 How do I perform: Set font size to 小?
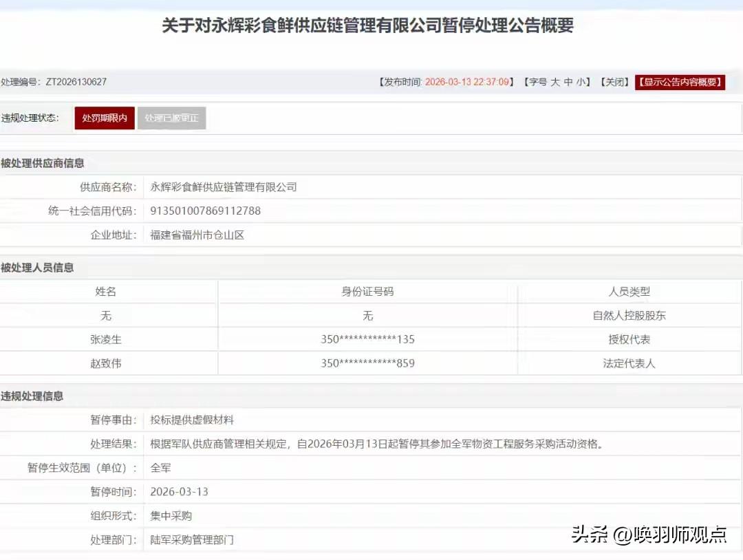tap(581, 82)
